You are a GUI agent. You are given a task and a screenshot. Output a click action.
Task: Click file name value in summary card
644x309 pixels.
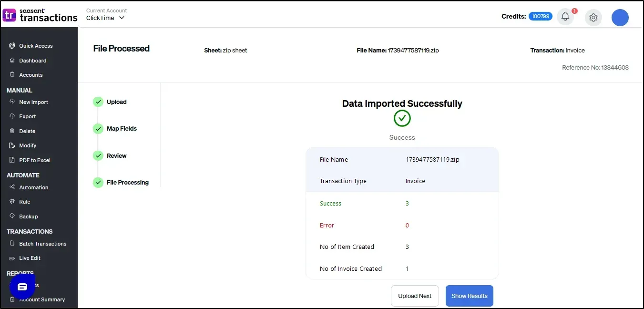432,159
